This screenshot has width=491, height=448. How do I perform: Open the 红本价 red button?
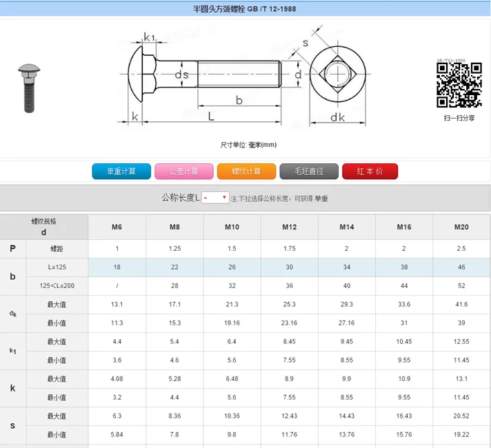pyautogui.click(x=370, y=171)
